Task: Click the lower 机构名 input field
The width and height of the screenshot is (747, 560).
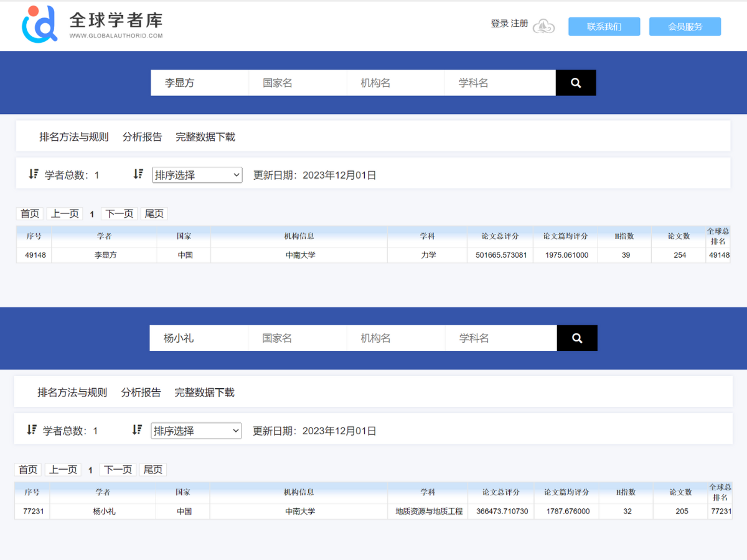Action: click(x=395, y=338)
